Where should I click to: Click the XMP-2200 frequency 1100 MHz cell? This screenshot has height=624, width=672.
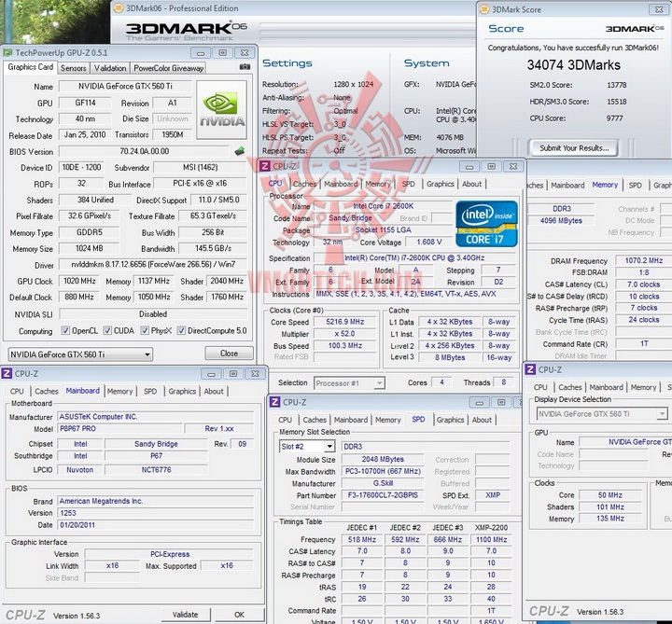[x=491, y=540]
